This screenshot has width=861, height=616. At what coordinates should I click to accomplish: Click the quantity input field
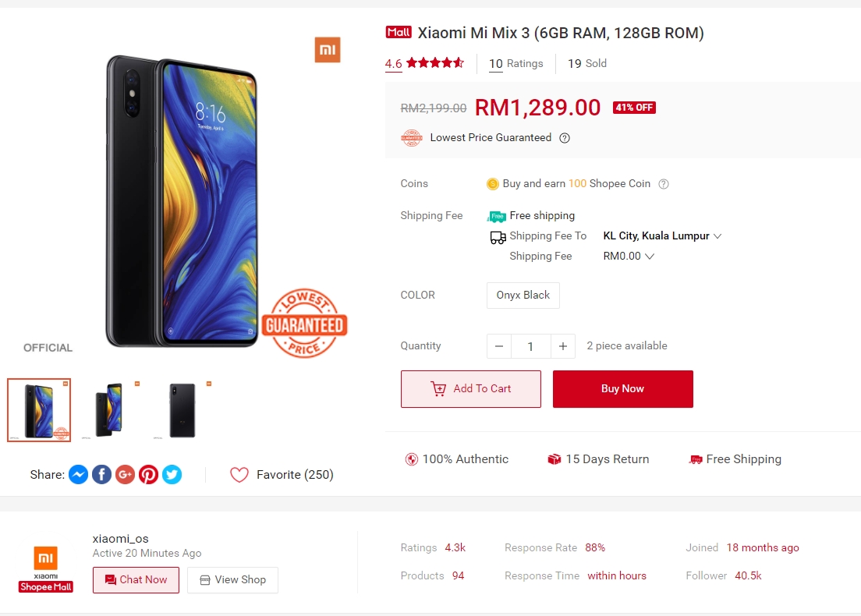pyautogui.click(x=530, y=346)
